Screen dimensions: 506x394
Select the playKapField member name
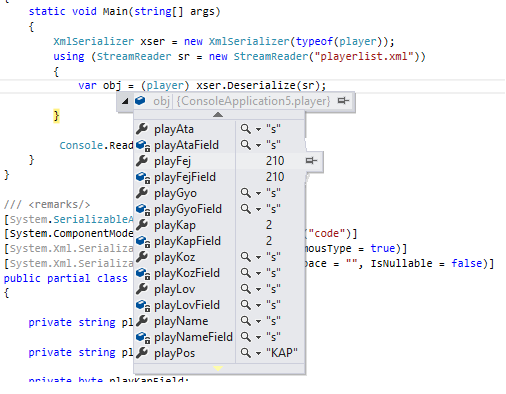point(187,241)
